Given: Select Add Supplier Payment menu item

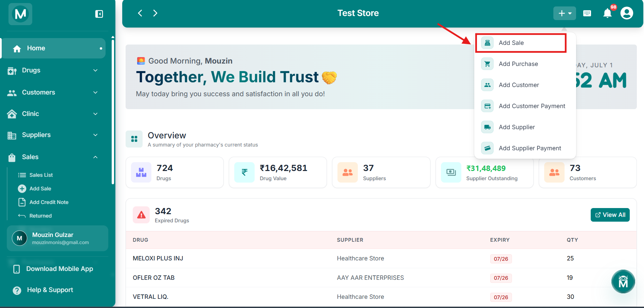Looking at the screenshot, I should pyautogui.click(x=525, y=148).
